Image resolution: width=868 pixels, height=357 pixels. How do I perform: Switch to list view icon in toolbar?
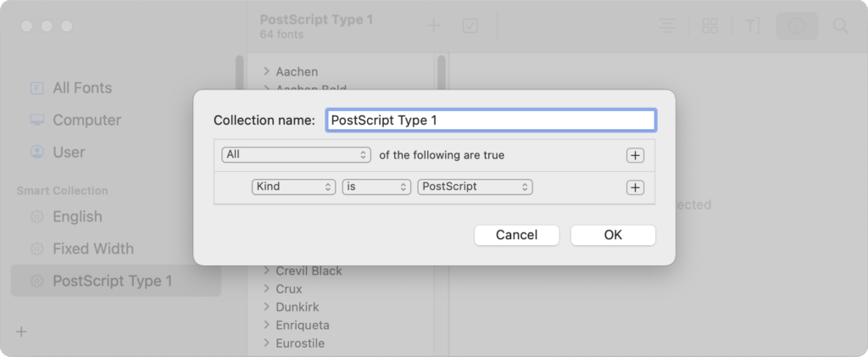click(668, 25)
